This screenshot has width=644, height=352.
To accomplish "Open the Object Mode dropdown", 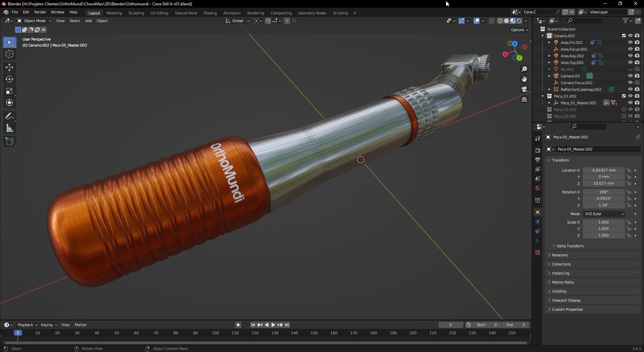I will coord(34,21).
